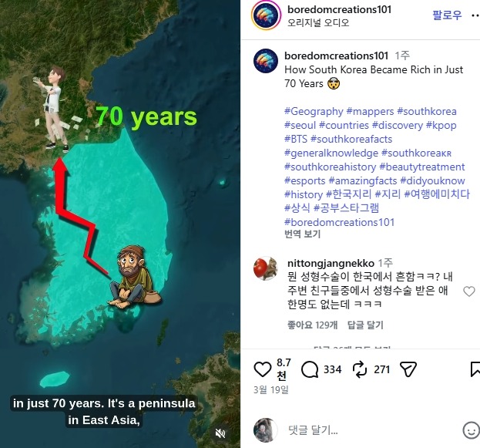This screenshot has height=448, width=480.
Task: Open the #kpop hashtag link
Action: tap(441, 125)
